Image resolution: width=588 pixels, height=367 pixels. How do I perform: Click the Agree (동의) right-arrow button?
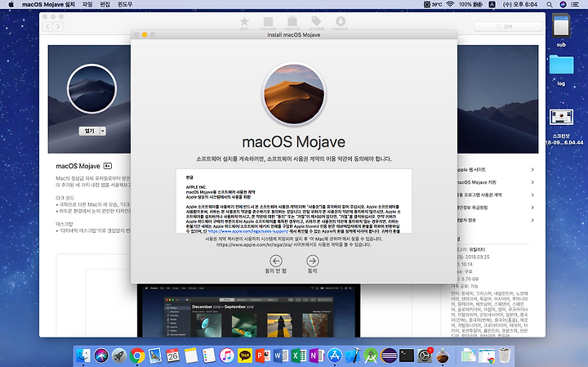click(x=312, y=261)
